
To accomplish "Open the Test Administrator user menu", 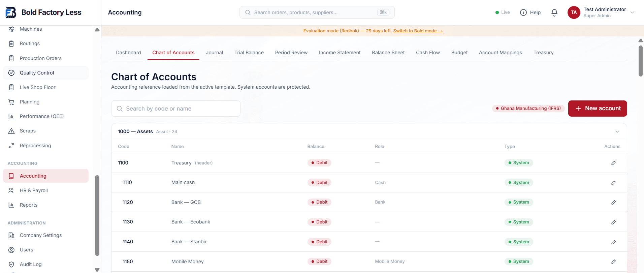I will pyautogui.click(x=601, y=12).
